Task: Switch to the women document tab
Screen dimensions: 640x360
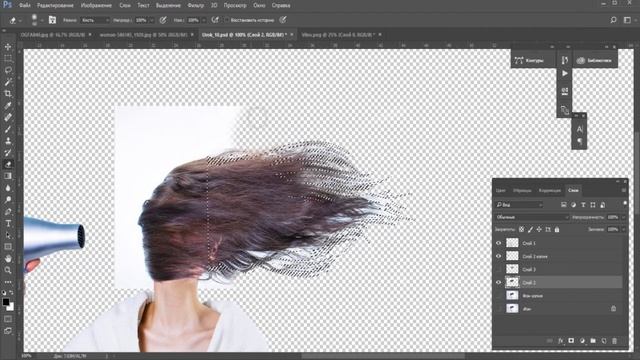Action: (143, 35)
